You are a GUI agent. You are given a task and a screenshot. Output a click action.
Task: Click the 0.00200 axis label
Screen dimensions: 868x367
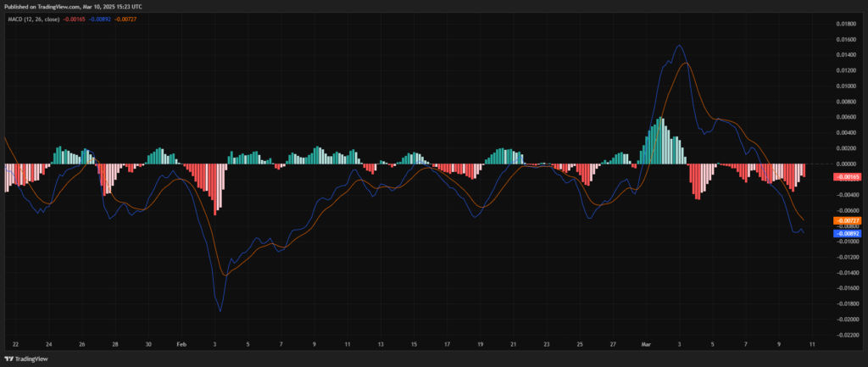[x=848, y=148]
